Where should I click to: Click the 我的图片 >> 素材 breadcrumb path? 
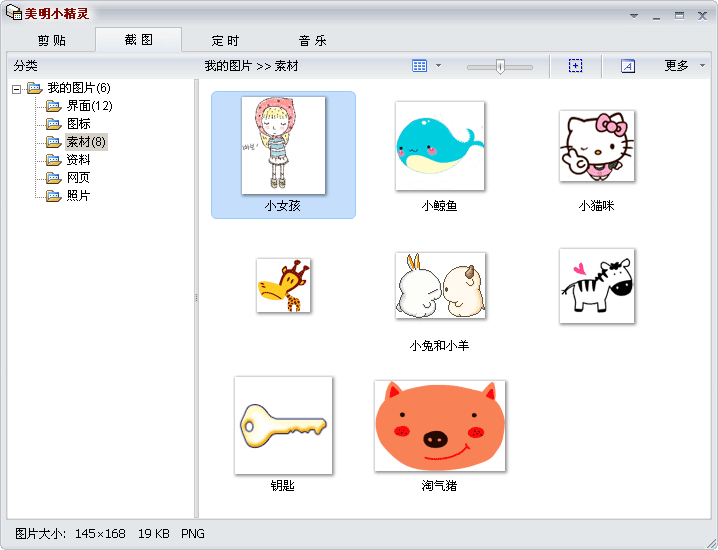[x=251, y=66]
